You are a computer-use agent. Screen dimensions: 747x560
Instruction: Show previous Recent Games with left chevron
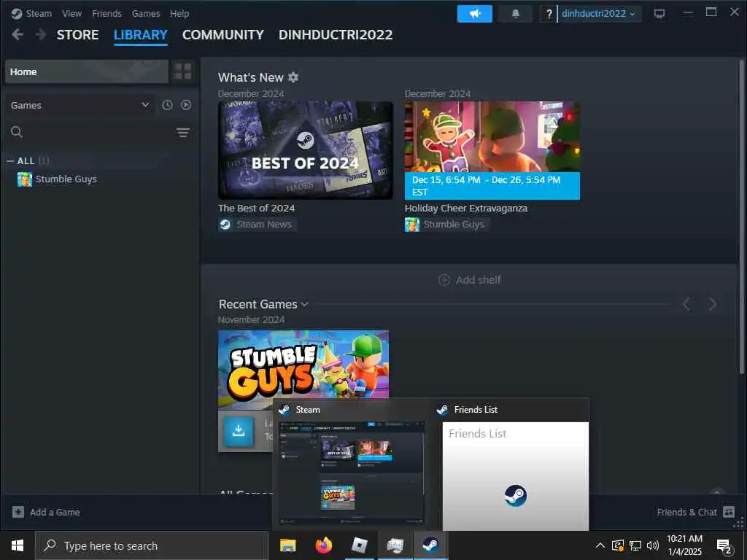(x=686, y=304)
